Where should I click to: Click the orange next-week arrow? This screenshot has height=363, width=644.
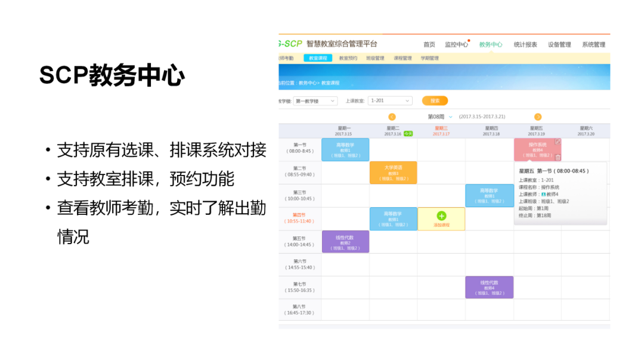click(538, 116)
